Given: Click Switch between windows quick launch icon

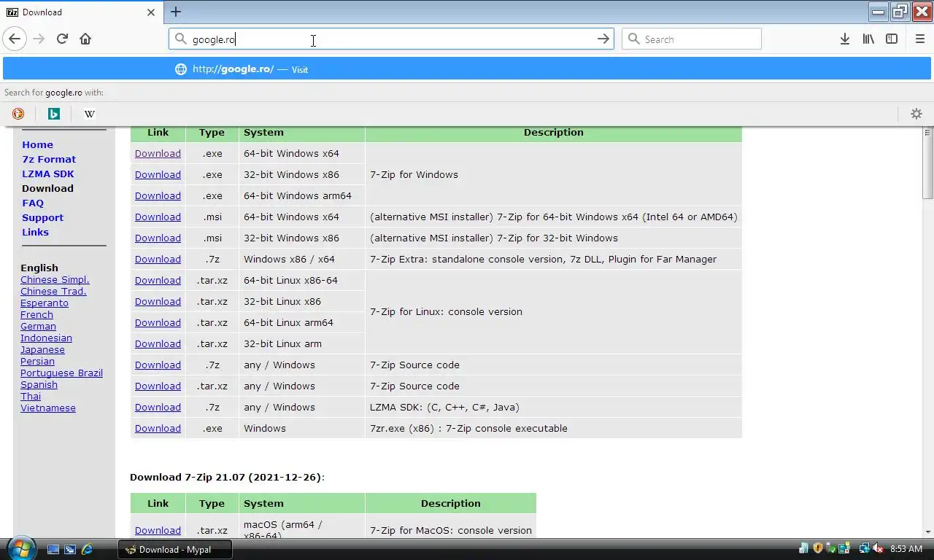Looking at the screenshot, I should pyautogui.click(x=70, y=549).
